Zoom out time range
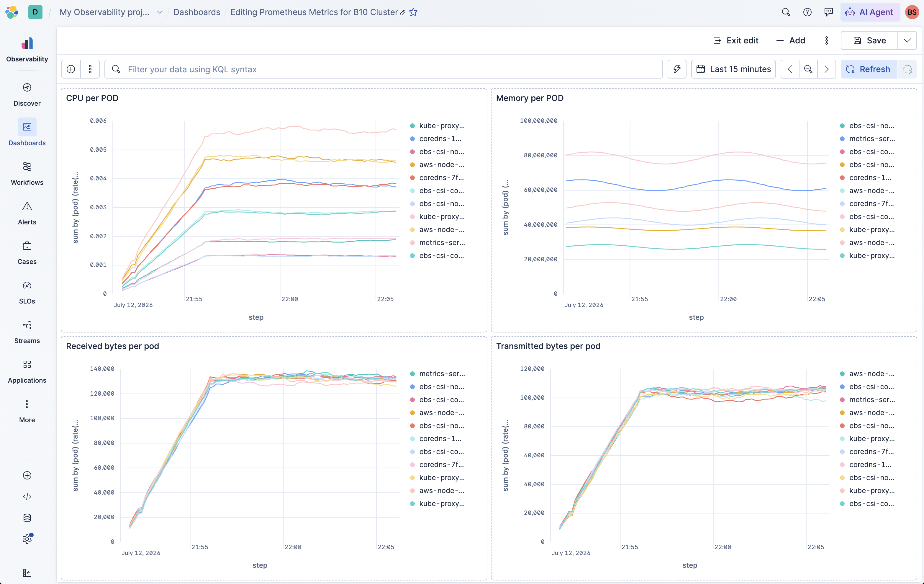 pyautogui.click(x=808, y=69)
